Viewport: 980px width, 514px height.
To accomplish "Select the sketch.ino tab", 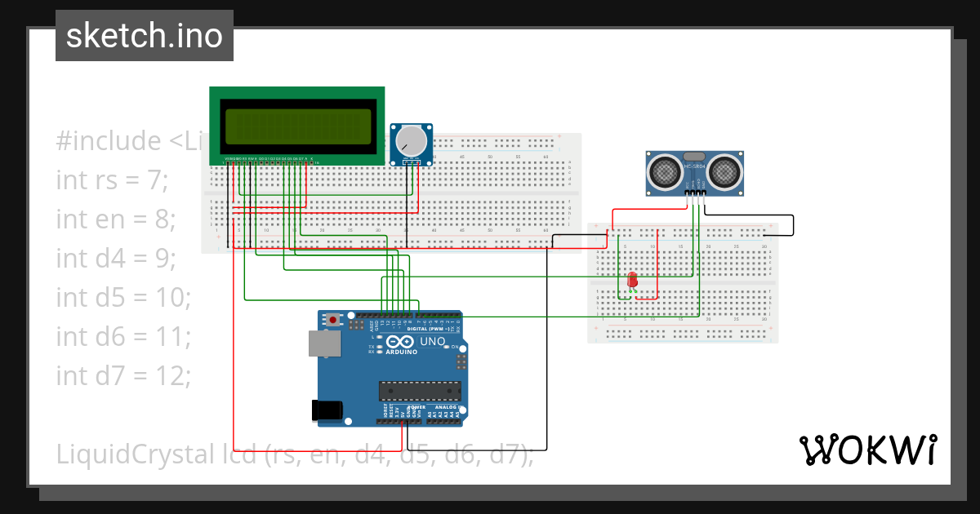I will 144,35.
